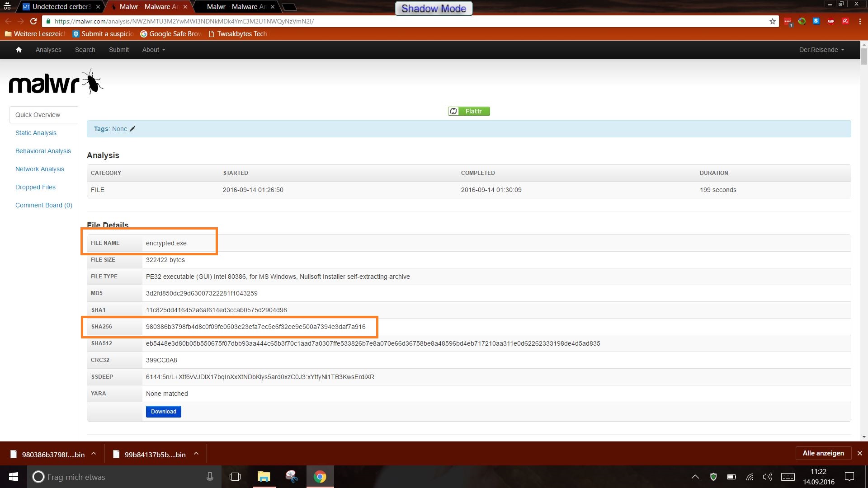Image resolution: width=868 pixels, height=488 pixels.
Task: Open File Explorer from the taskbar
Action: click(264, 477)
